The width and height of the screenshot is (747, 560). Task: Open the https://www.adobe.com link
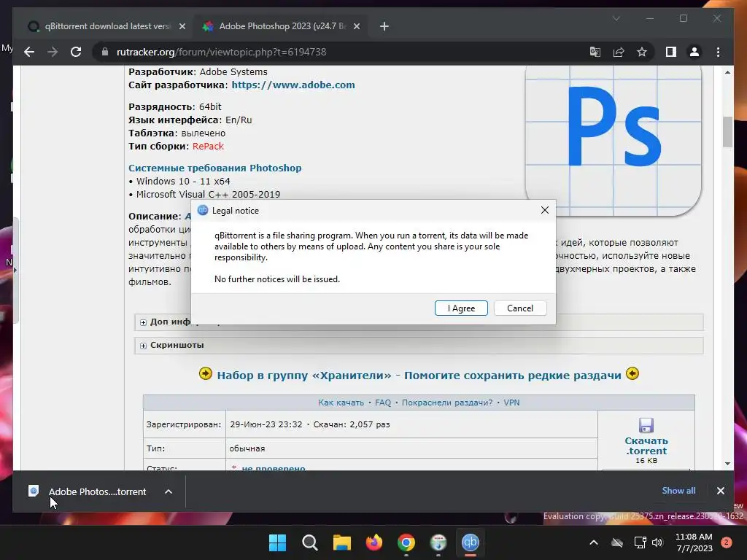[293, 85]
